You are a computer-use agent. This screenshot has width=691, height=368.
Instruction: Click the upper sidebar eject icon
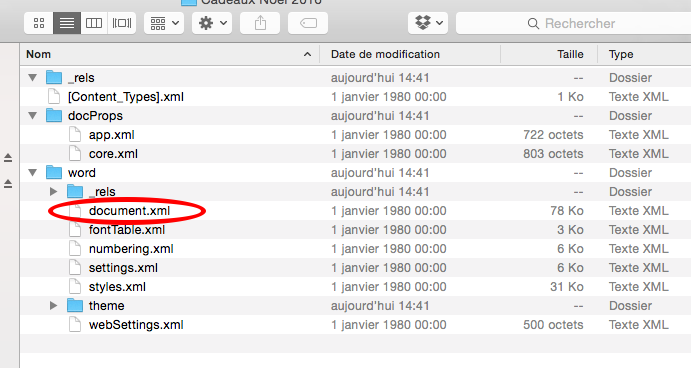coord(8,157)
